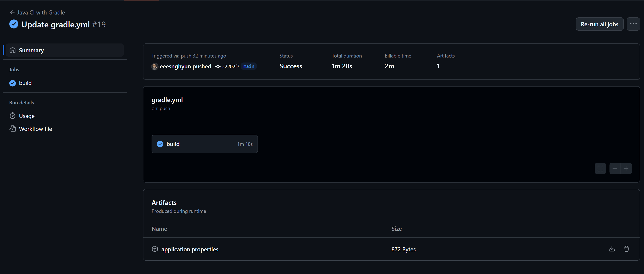This screenshot has height=274, width=644.
Task: Click the artifact package icon
Action: [x=155, y=249]
